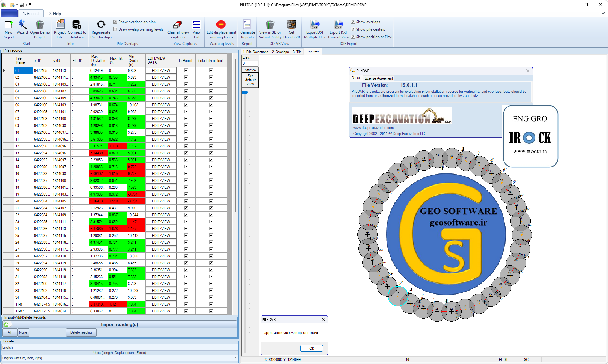Expand quick access toolbar customize arrow
Screen dimensions: 608x364
tap(30, 5)
